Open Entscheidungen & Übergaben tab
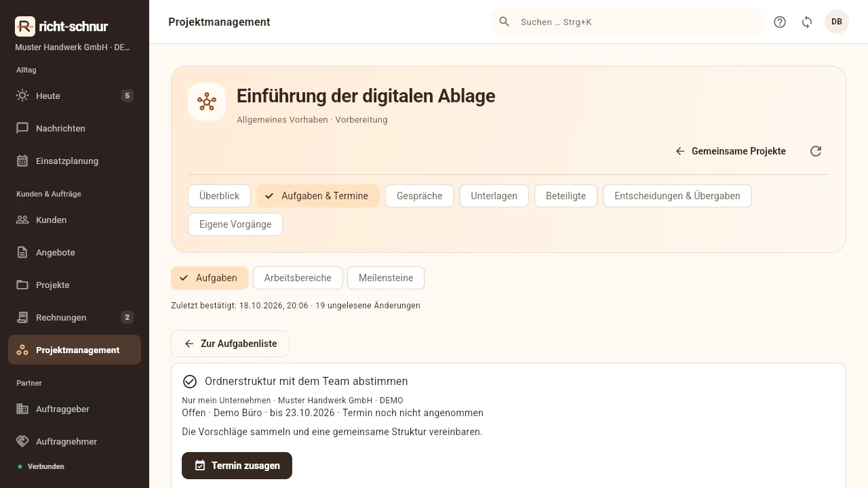Image resolution: width=868 pixels, height=488 pixels. [x=677, y=196]
